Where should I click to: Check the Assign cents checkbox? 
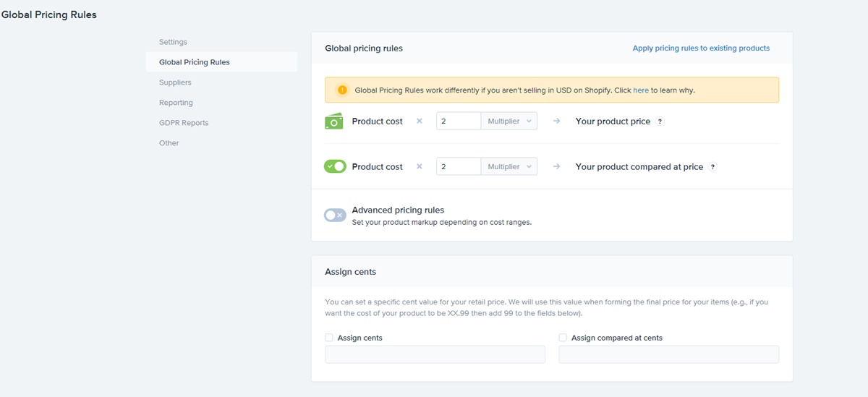(329, 338)
